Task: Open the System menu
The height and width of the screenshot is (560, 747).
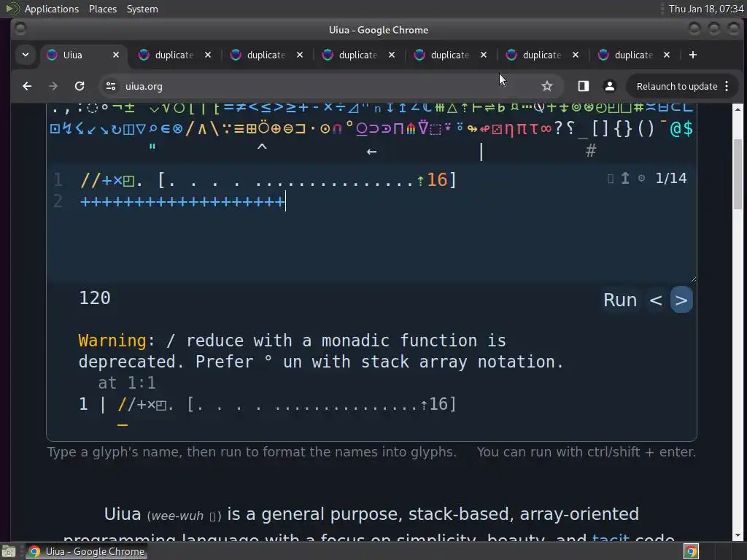Action: [142, 9]
